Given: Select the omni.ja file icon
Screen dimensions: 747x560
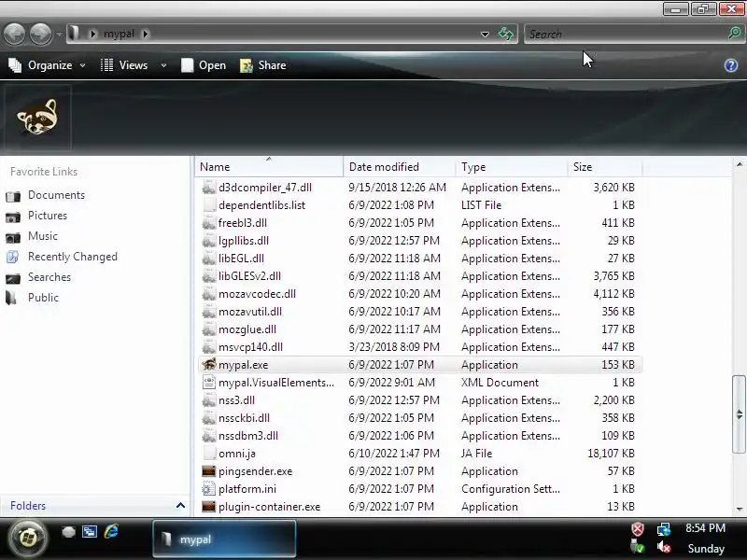Looking at the screenshot, I should 208,453.
